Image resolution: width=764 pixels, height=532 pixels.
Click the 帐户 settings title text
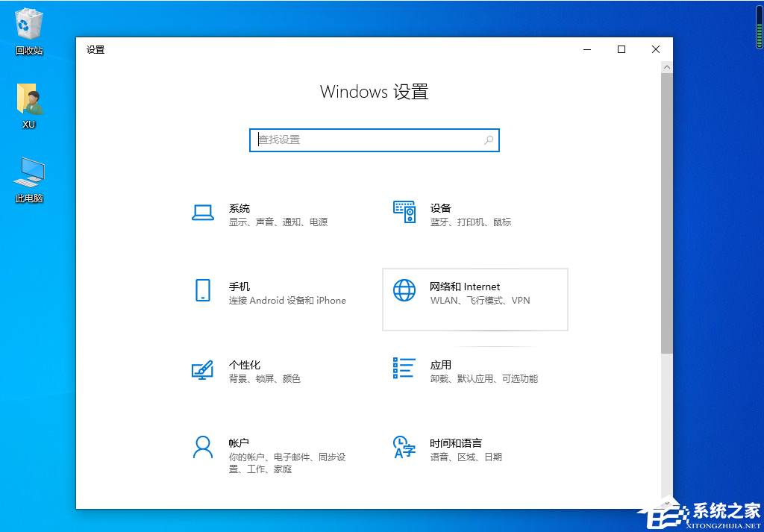[239, 442]
